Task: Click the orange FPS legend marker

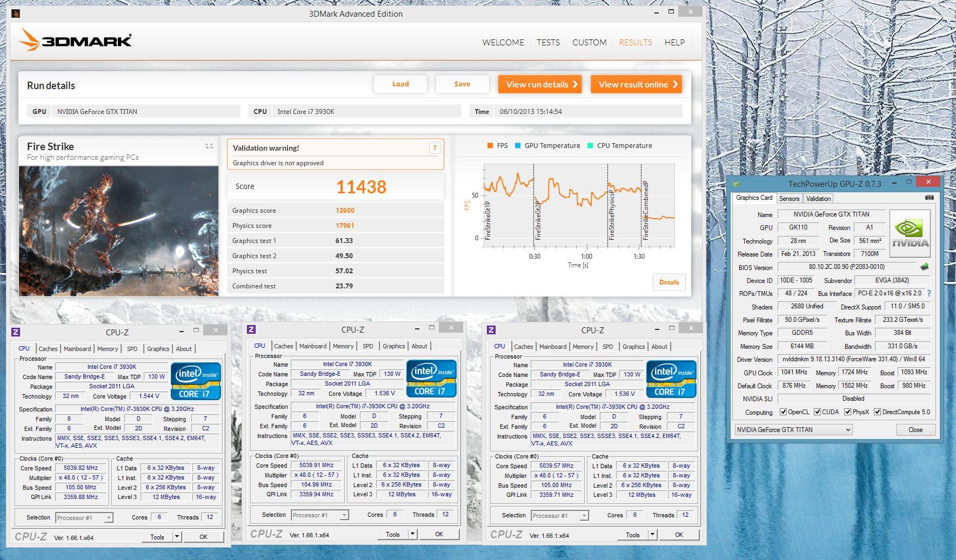Action: pos(490,146)
